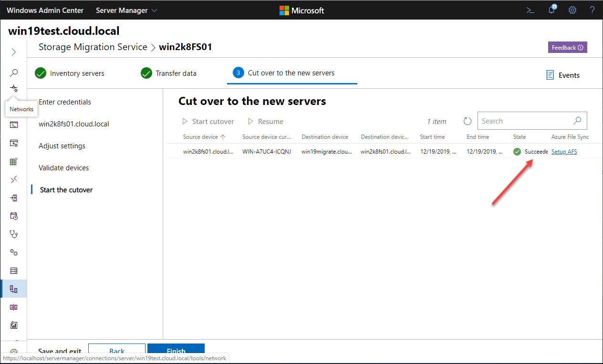Switch to the Transfer data step
The height and width of the screenshot is (364, 603).
(x=169, y=73)
